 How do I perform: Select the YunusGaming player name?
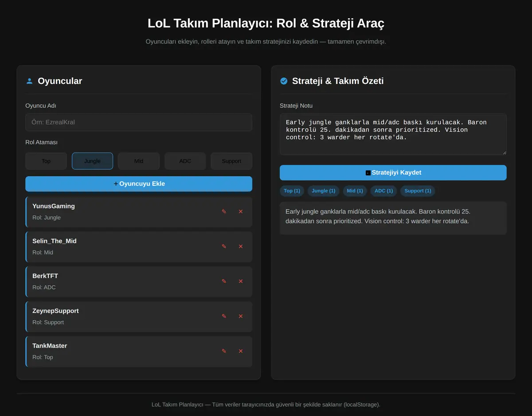coord(54,206)
